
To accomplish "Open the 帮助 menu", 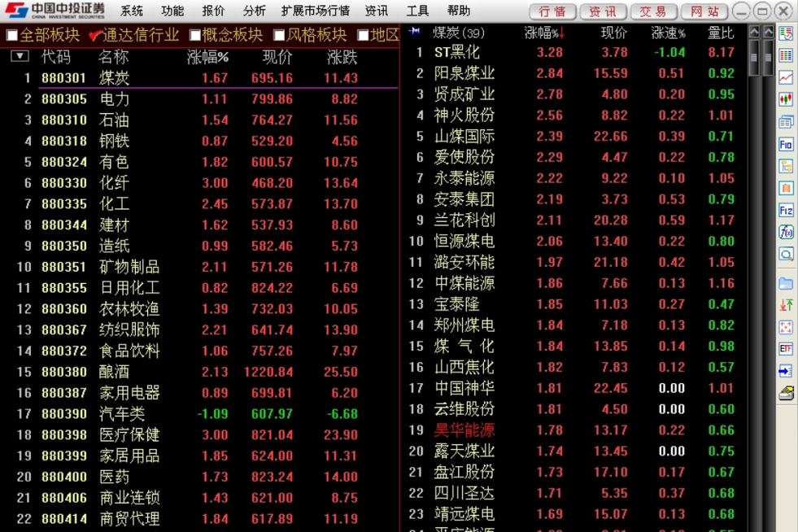I will tap(459, 11).
